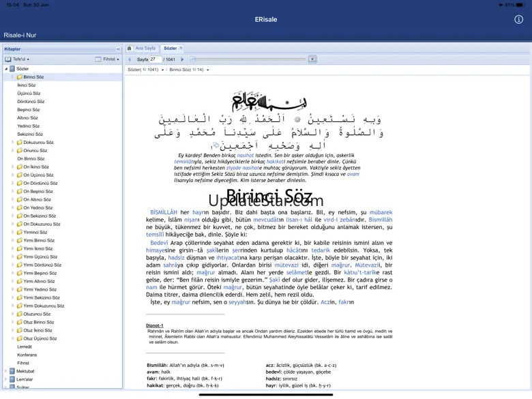Image resolution: width=532 pixels, height=399 pixels.
Task: Select Beşinci Söz in tree
Action: point(29,110)
